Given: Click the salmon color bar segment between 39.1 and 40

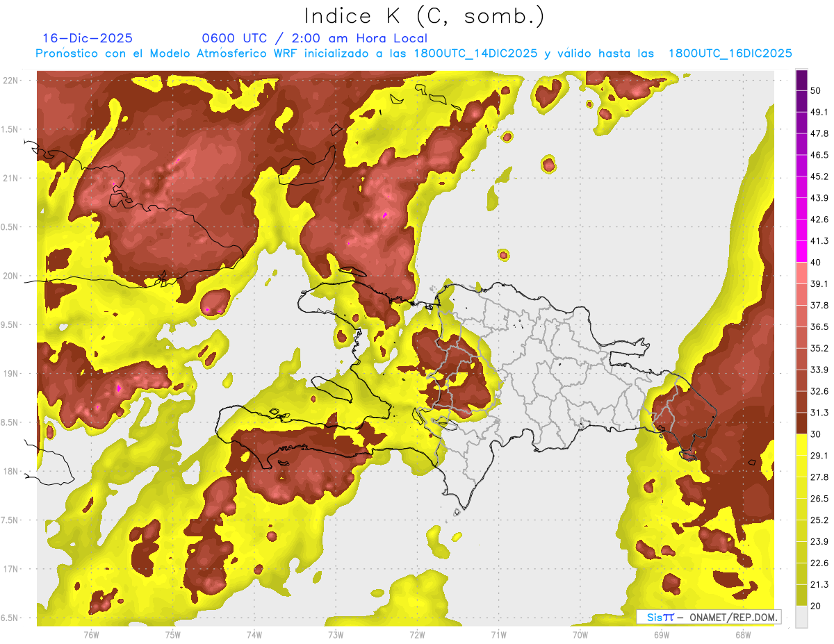Looking at the screenshot, I should pyautogui.click(x=802, y=273).
